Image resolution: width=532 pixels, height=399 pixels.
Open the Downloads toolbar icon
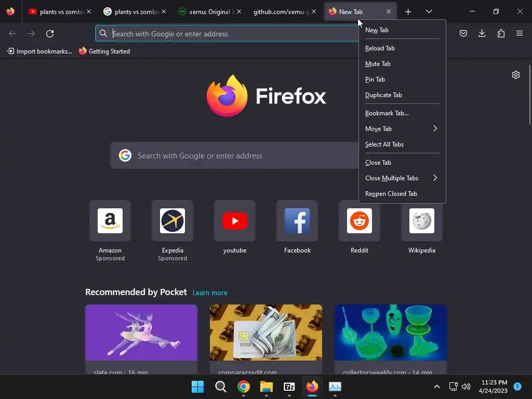[x=482, y=33]
